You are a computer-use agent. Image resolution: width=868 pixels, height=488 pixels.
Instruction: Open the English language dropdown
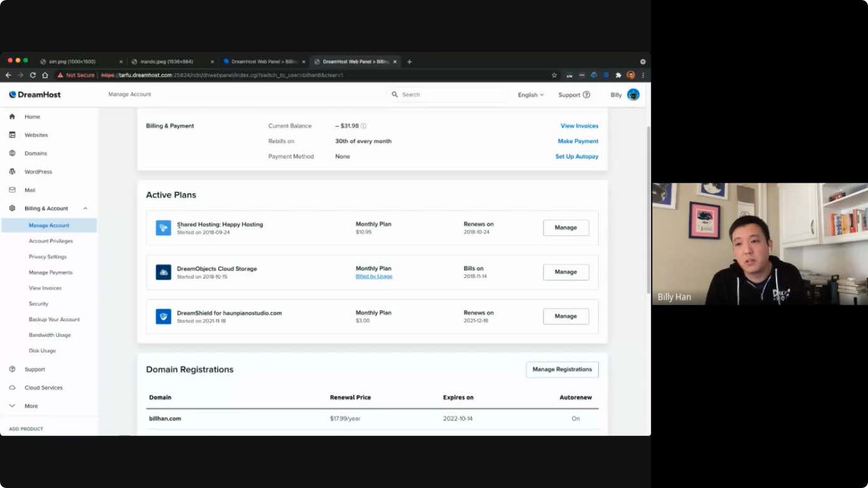pos(530,95)
